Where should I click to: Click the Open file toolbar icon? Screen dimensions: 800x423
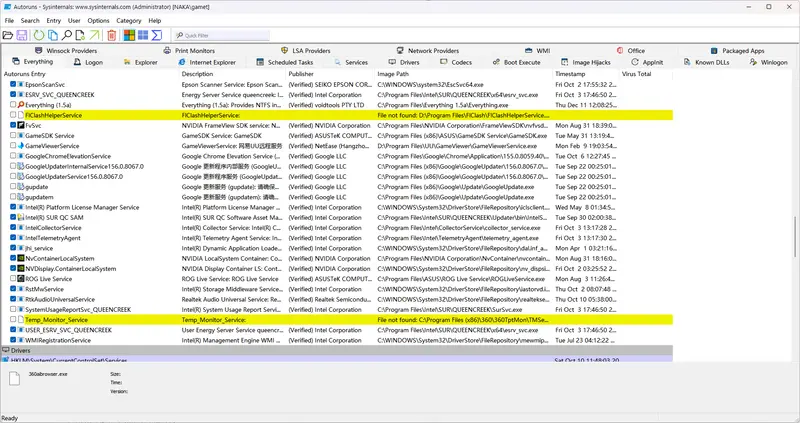8,35
